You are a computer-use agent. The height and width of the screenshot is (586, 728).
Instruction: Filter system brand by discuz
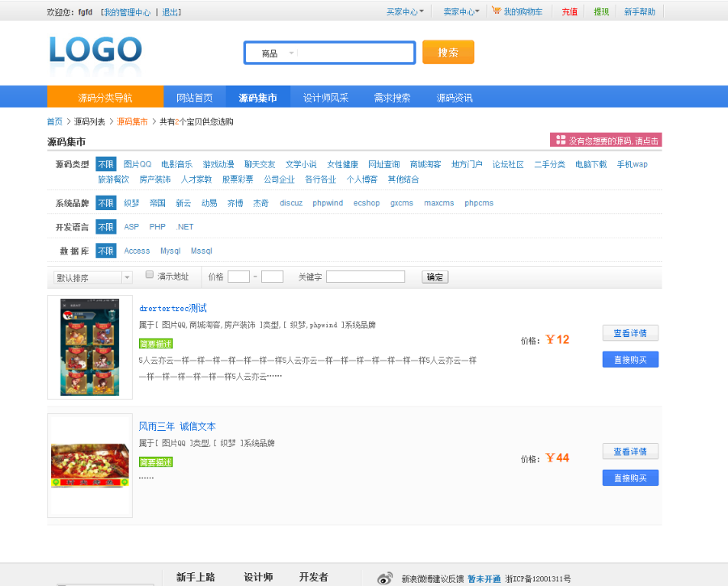tap(291, 203)
